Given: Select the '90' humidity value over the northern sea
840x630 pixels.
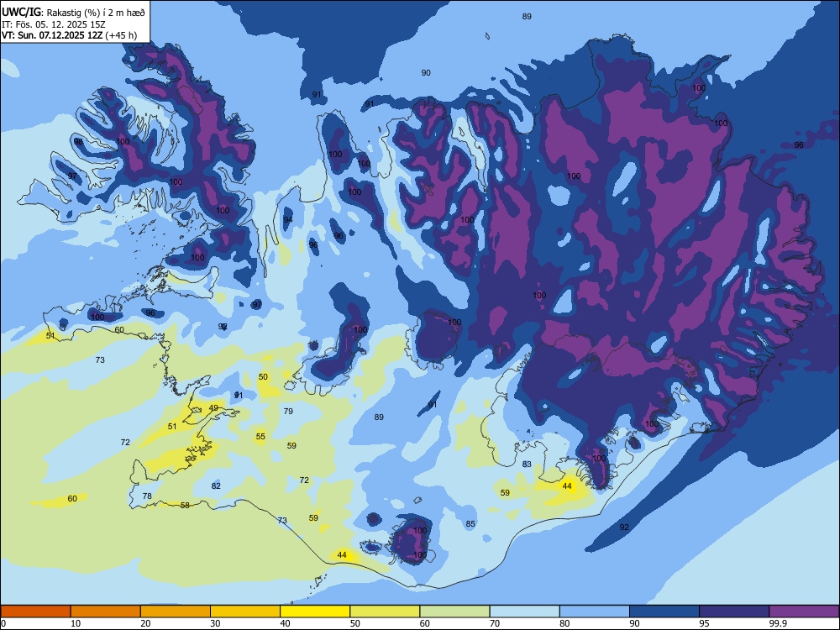Looking at the screenshot, I should [x=426, y=73].
